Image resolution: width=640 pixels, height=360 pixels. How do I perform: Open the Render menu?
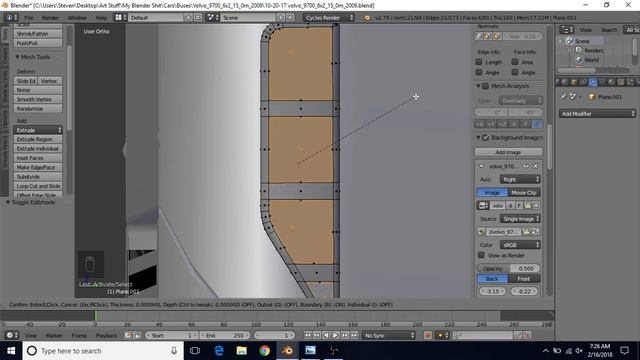click(x=50, y=18)
